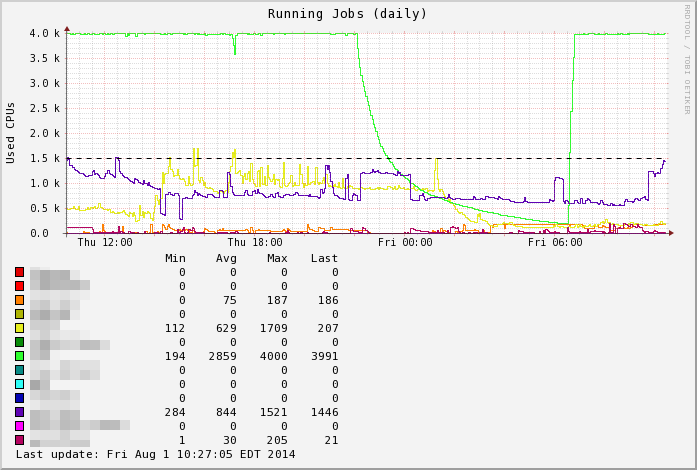Click the cyan legend color swatch
The image size is (697, 470).
[20, 384]
